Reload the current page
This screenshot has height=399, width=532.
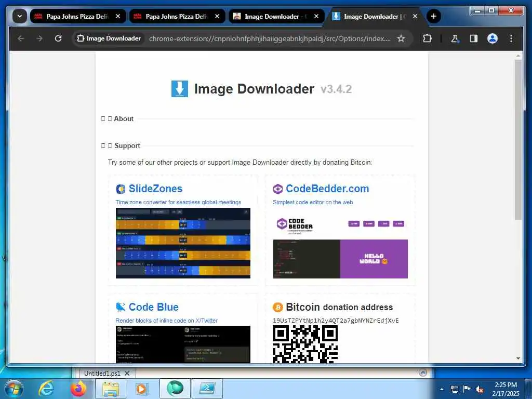pos(58,38)
